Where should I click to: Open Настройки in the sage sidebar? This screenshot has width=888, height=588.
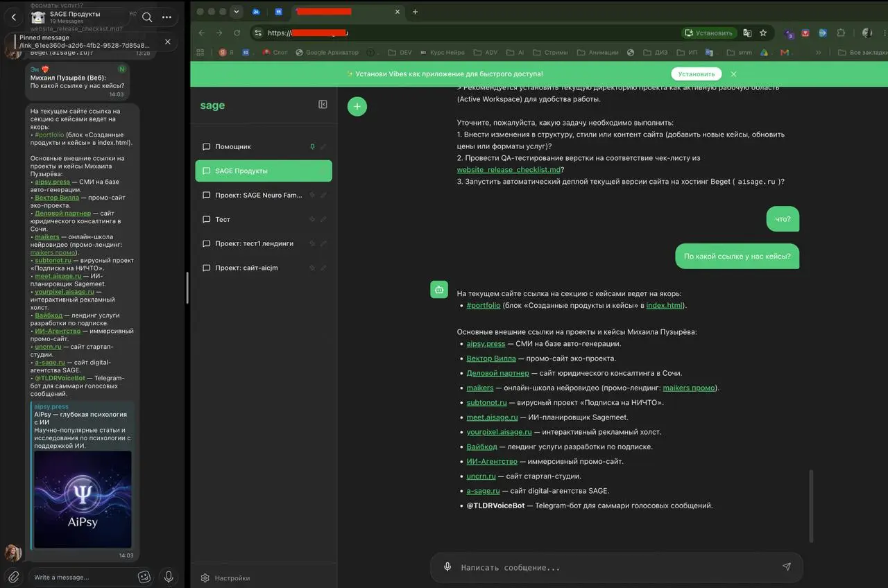(225, 578)
